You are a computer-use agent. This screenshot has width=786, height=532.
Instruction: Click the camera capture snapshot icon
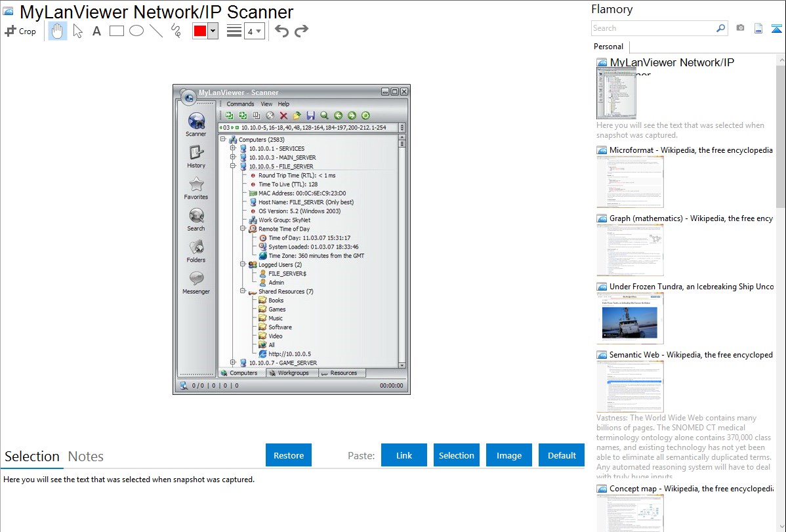(x=740, y=28)
